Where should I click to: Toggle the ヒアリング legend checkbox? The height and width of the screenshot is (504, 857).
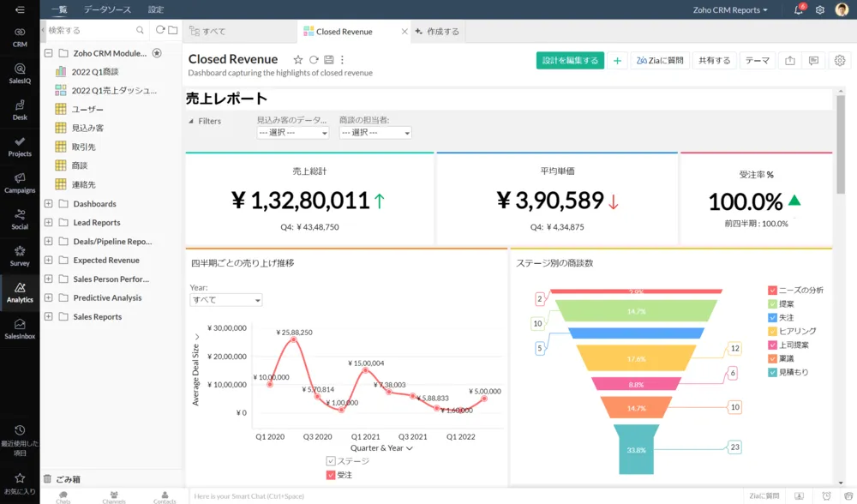[772, 331]
